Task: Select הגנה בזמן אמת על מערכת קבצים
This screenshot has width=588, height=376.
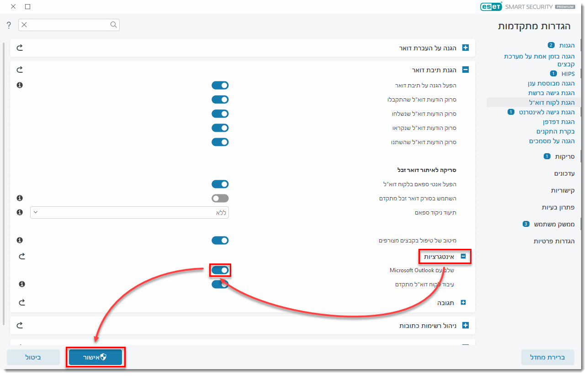Action: tap(539, 60)
